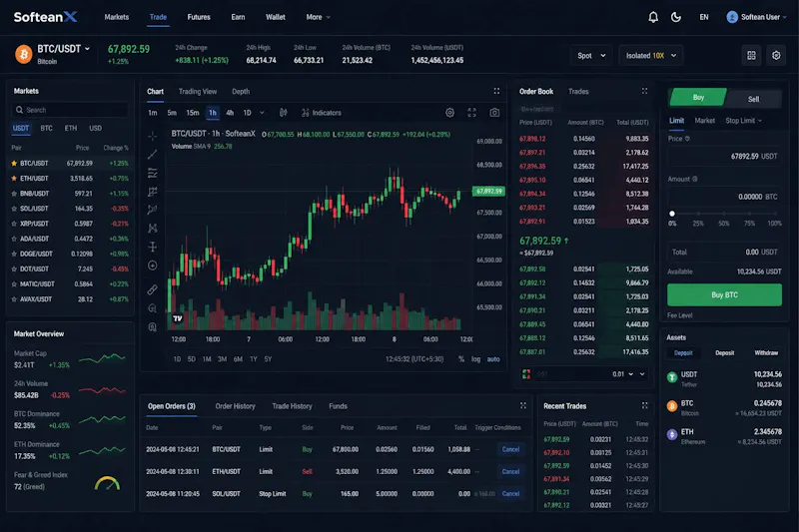Cancel the BTC/USDT limit order

[510, 449]
